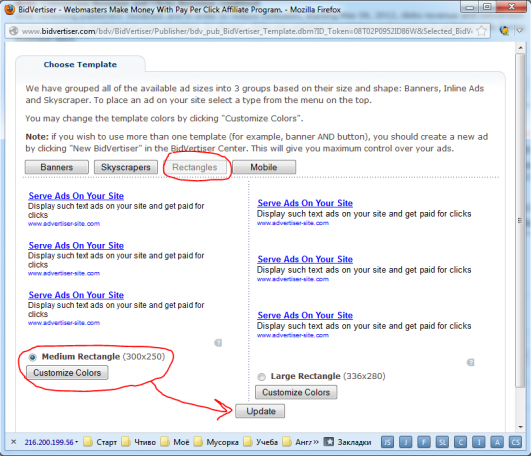
Task: Open the Англ bookmarks folder
Action: 297,442
